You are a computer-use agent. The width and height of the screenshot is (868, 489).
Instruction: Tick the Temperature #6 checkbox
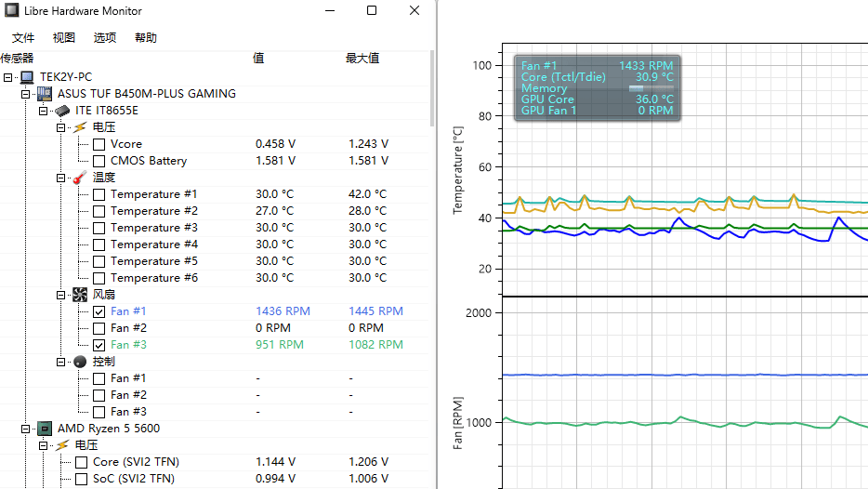99,278
